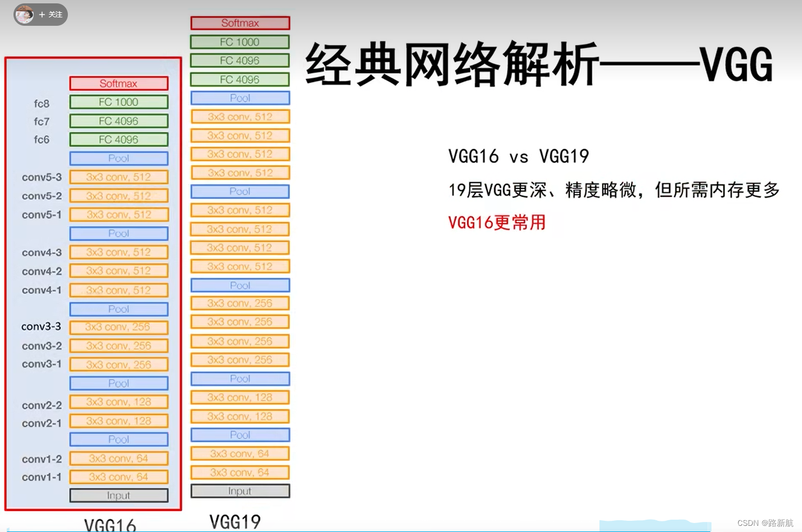Click the FC 4096 box labeled fc7

point(118,121)
